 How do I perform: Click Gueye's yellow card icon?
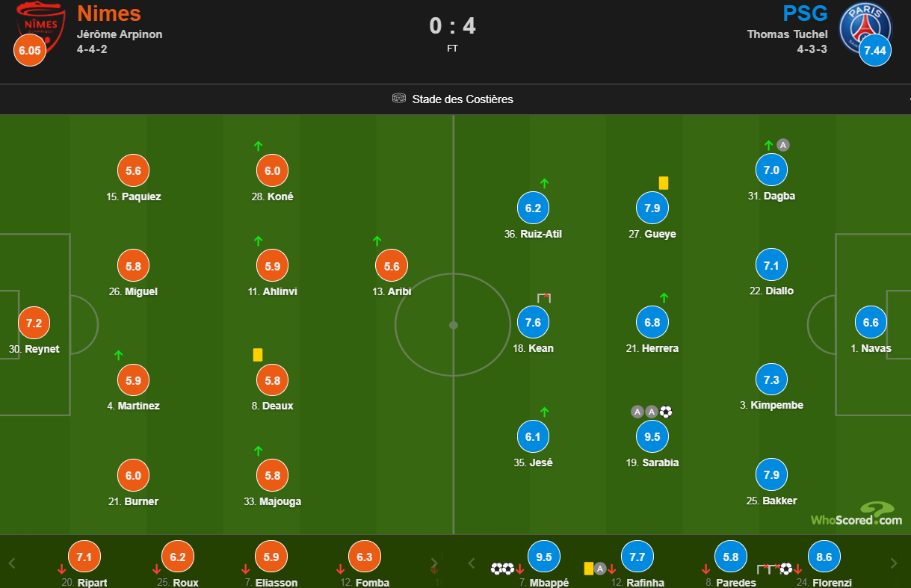click(663, 182)
